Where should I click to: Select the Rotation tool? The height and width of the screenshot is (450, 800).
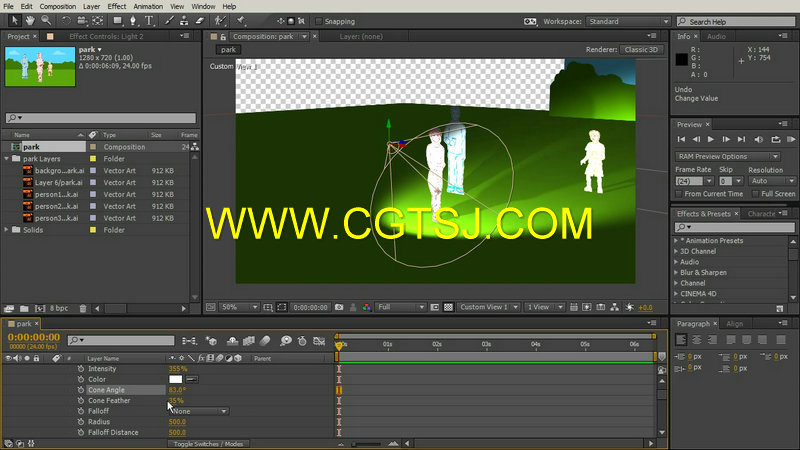(66, 21)
